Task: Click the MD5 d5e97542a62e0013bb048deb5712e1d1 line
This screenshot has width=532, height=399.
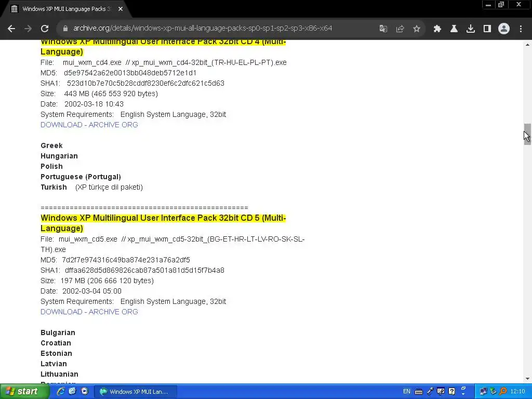Action: 118,73
